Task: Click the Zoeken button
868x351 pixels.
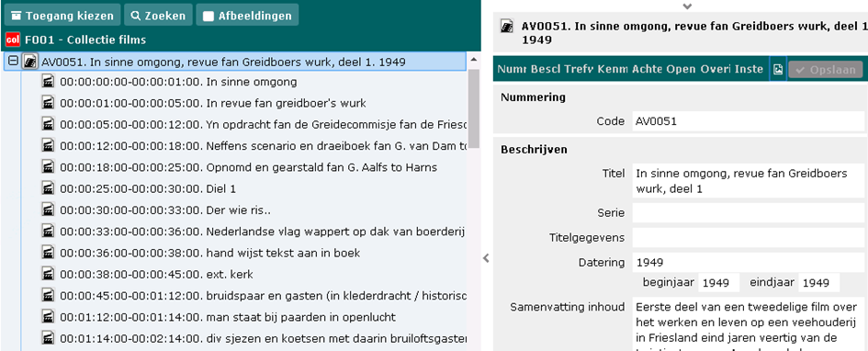Action: pos(158,16)
